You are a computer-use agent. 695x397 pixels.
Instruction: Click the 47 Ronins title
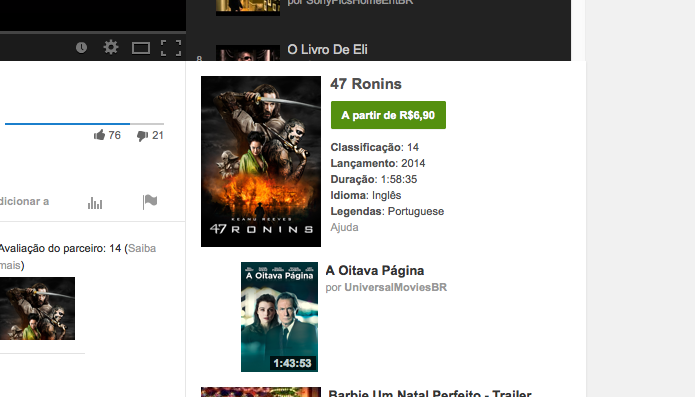pyautogui.click(x=366, y=84)
